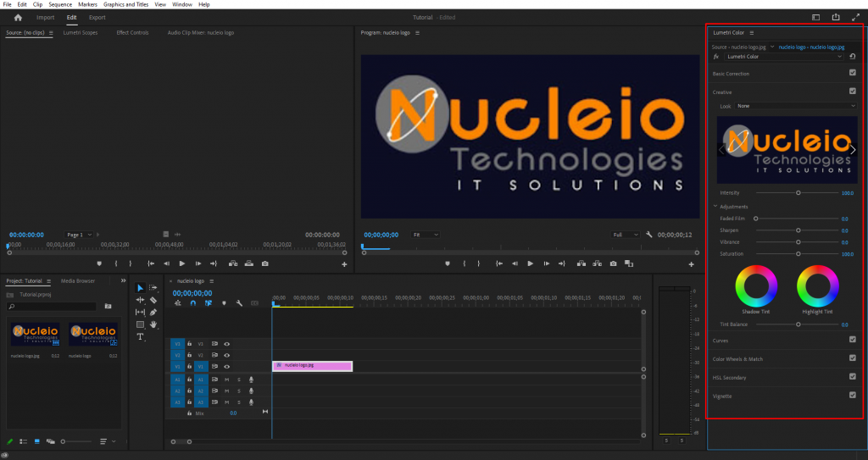Hide track V1 with eye icon
This screenshot has height=460, width=868.
tap(226, 367)
